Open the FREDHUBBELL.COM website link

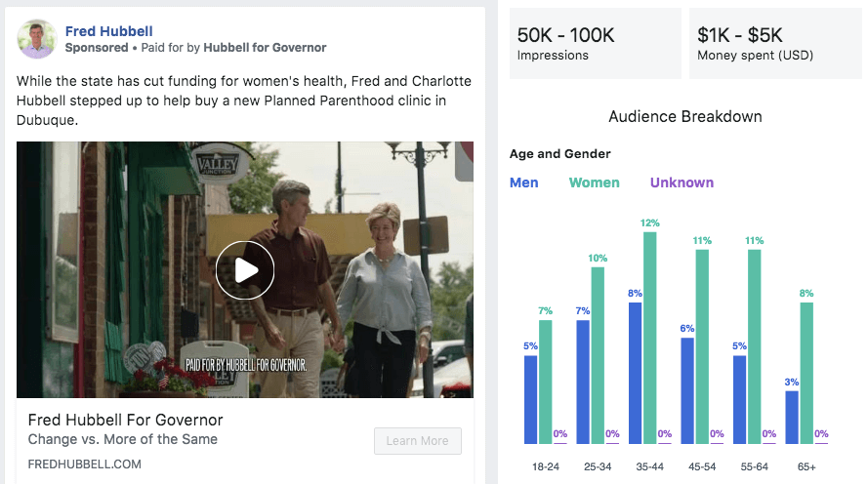tap(84, 464)
